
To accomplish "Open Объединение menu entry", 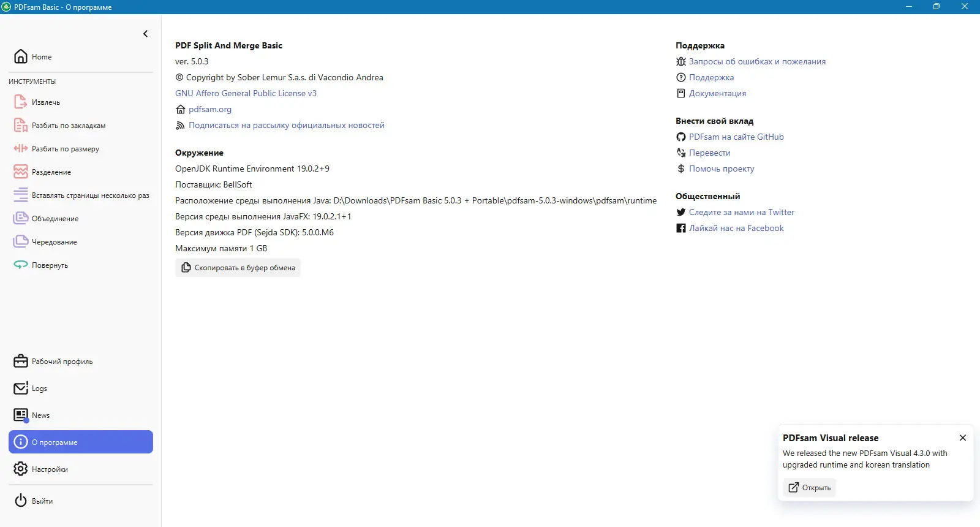I will (55, 219).
